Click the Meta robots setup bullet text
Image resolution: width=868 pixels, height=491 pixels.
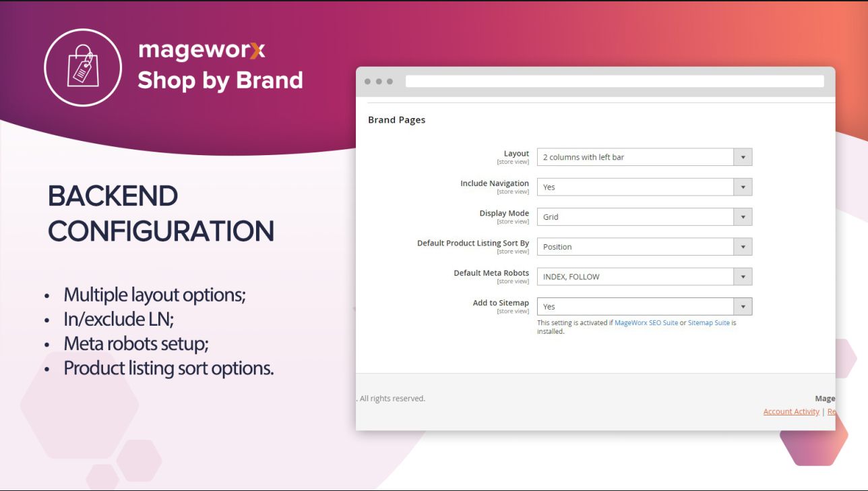[136, 344]
